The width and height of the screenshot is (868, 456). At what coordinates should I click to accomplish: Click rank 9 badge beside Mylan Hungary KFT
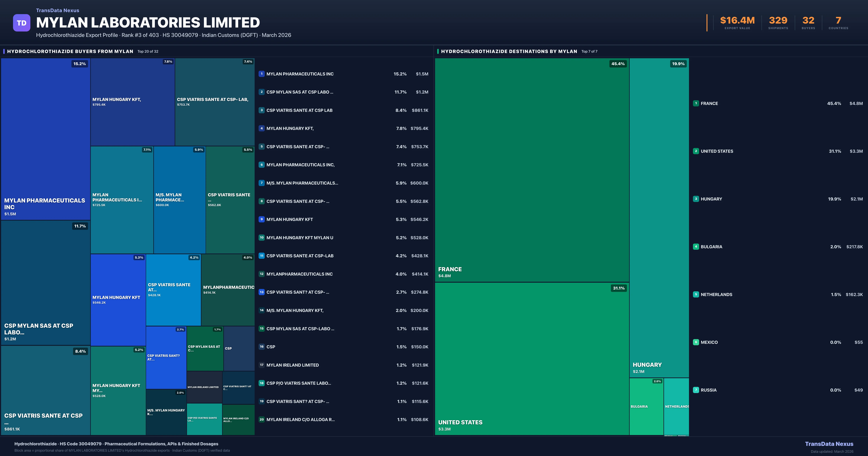click(261, 219)
